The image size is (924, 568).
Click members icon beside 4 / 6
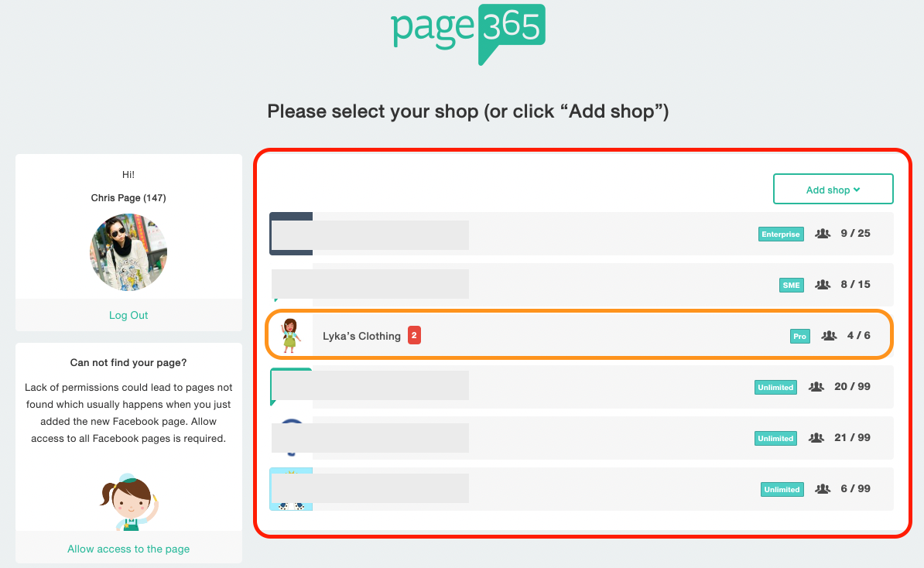[829, 336]
